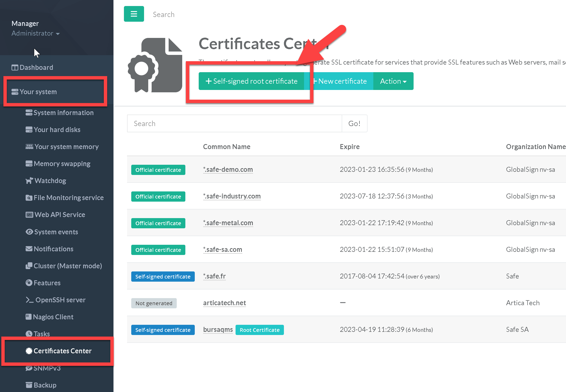Screen dimensions: 566x392
Task: Collapse the Your system menu section
Action: [38, 92]
